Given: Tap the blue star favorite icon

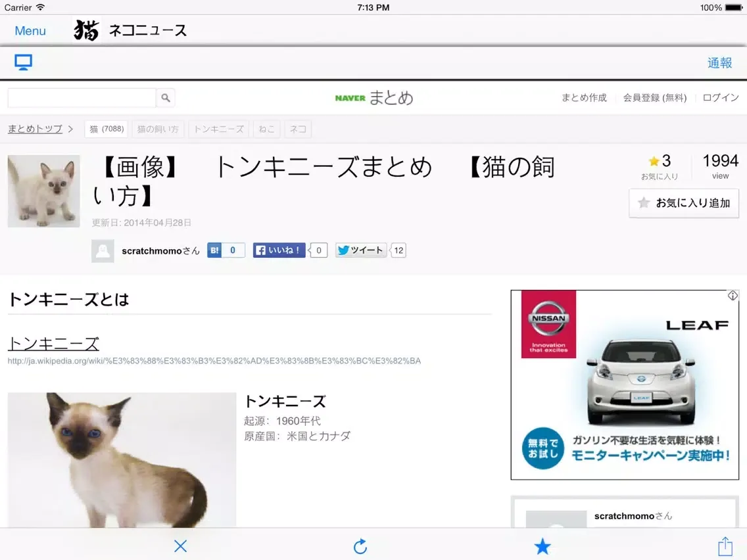Looking at the screenshot, I should point(542,546).
